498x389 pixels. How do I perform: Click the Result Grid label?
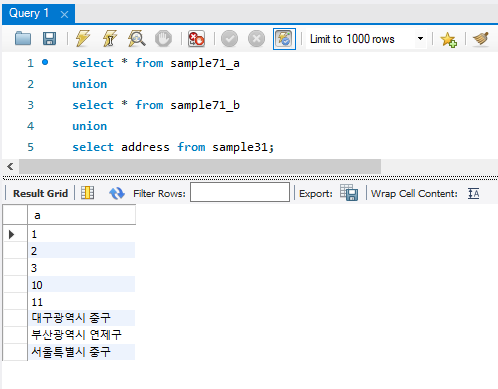40,193
